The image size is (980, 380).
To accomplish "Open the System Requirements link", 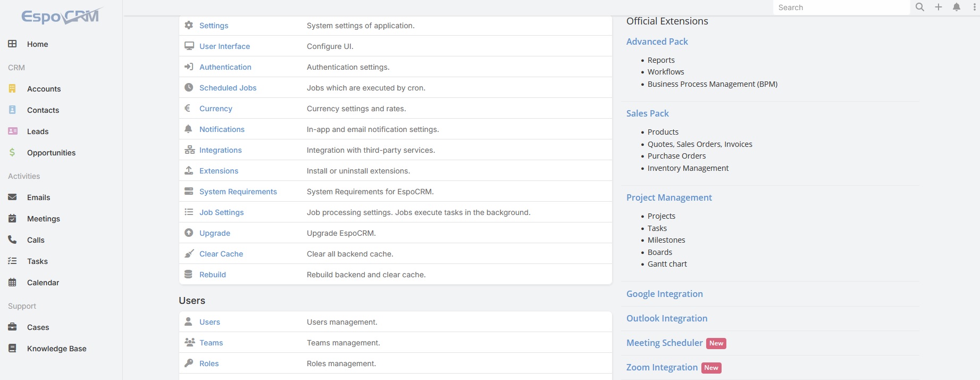I will [x=238, y=192].
